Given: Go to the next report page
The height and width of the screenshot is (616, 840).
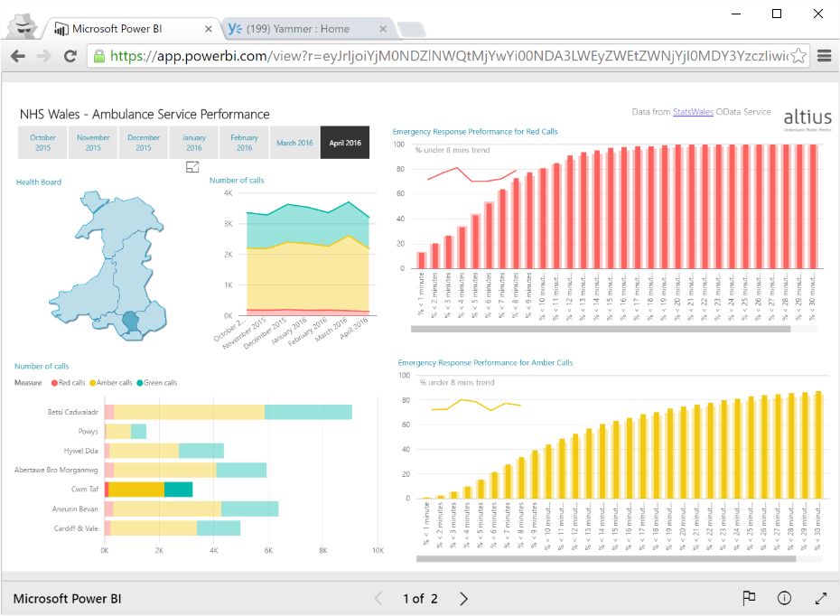Looking at the screenshot, I should (x=464, y=598).
